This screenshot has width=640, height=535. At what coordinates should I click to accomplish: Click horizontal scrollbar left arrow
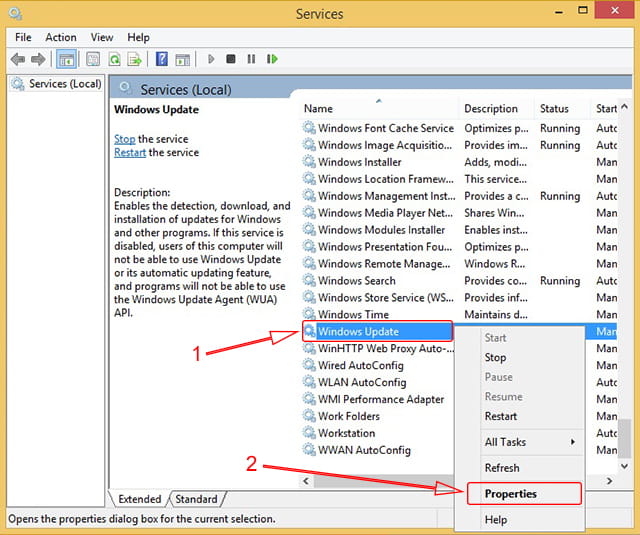[306, 481]
